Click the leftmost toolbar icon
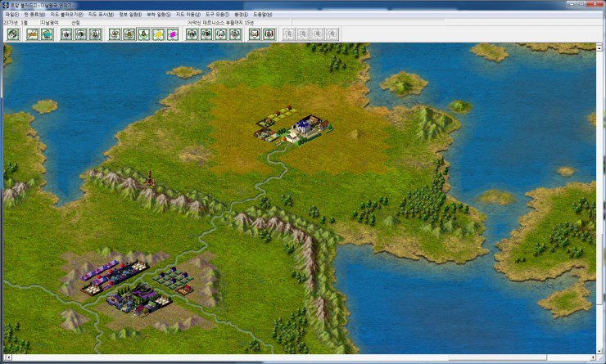The height and width of the screenshot is (364, 606). [x=12, y=34]
